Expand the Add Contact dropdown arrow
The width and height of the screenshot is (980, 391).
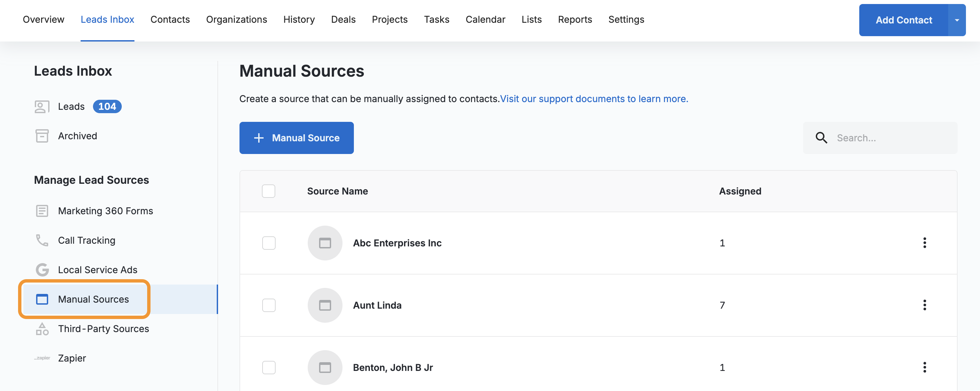tap(956, 20)
